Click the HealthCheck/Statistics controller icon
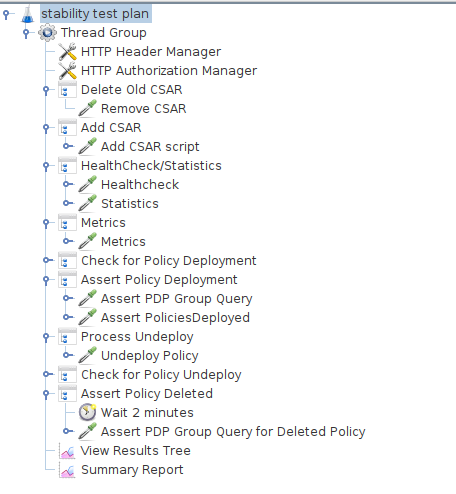The height and width of the screenshot is (494, 456). (67, 166)
